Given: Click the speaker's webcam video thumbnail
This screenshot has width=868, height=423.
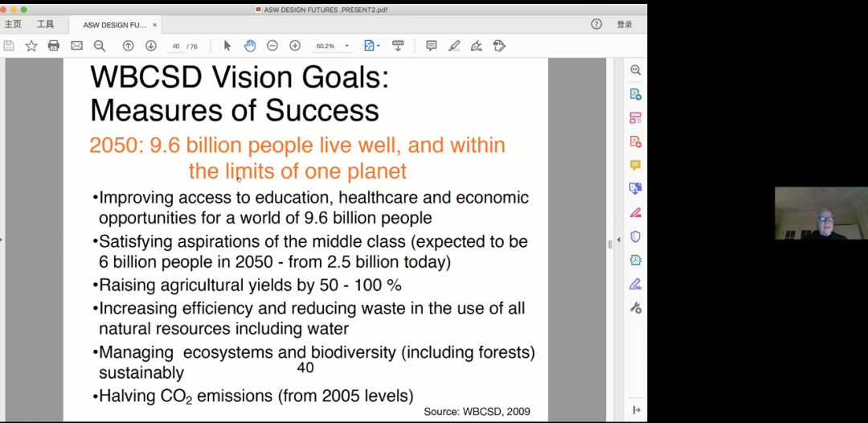Looking at the screenshot, I should [821, 213].
